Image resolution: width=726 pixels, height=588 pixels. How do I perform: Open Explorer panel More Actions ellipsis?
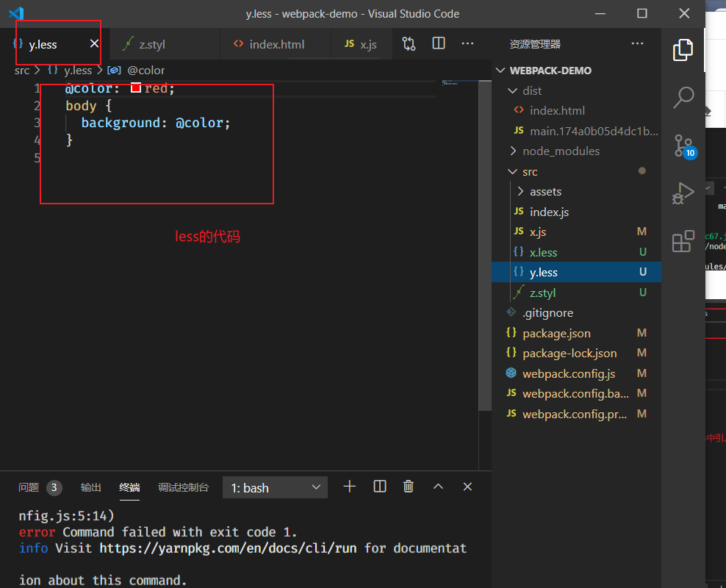pos(637,43)
